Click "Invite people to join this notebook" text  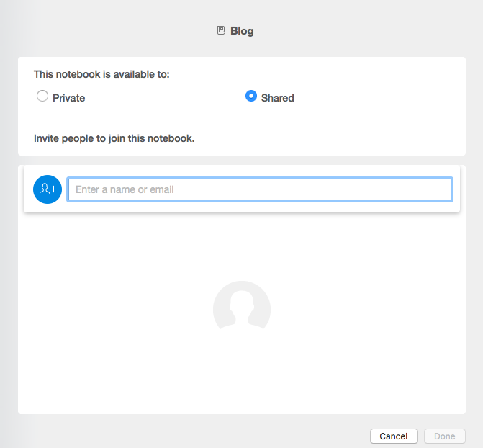coord(114,138)
